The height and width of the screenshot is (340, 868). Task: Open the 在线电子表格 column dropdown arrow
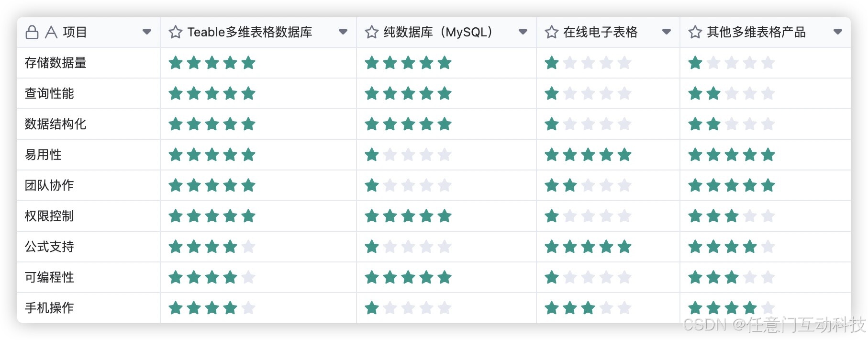point(667,32)
